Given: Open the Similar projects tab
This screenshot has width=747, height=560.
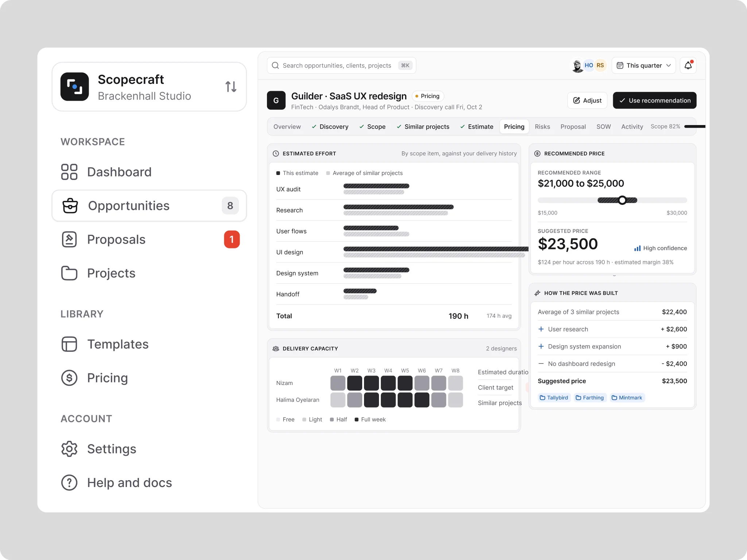Looking at the screenshot, I should click(423, 127).
